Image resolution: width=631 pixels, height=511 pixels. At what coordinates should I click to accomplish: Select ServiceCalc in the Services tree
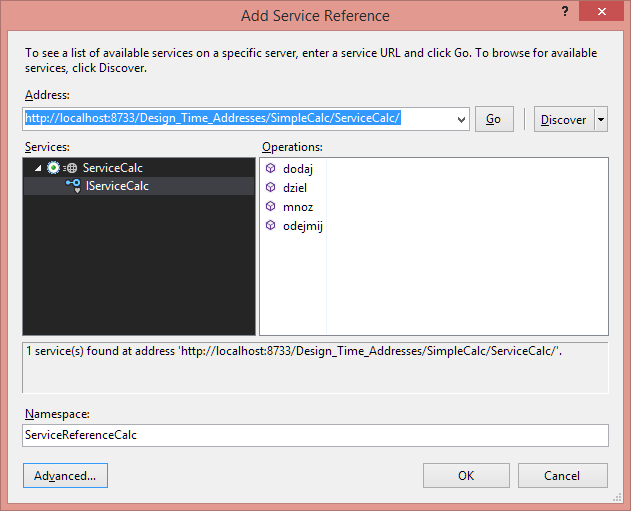[x=113, y=168]
